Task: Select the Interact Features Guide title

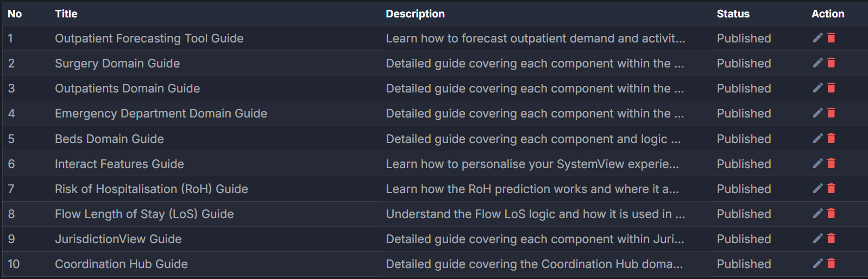Action: pos(119,164)
